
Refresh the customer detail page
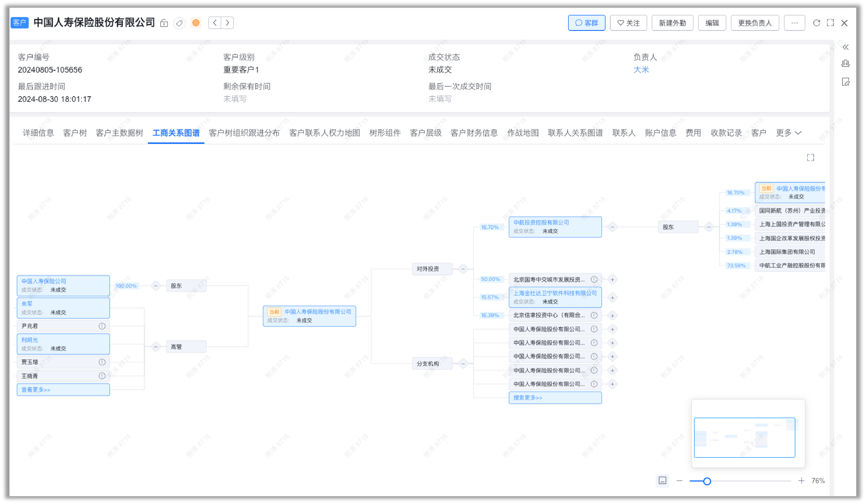click(816, 23)
